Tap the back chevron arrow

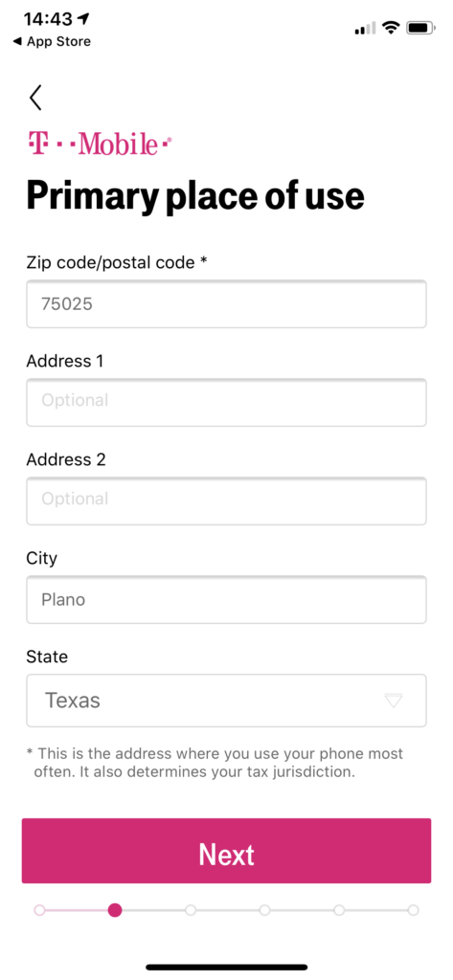[x=35, y=98]
